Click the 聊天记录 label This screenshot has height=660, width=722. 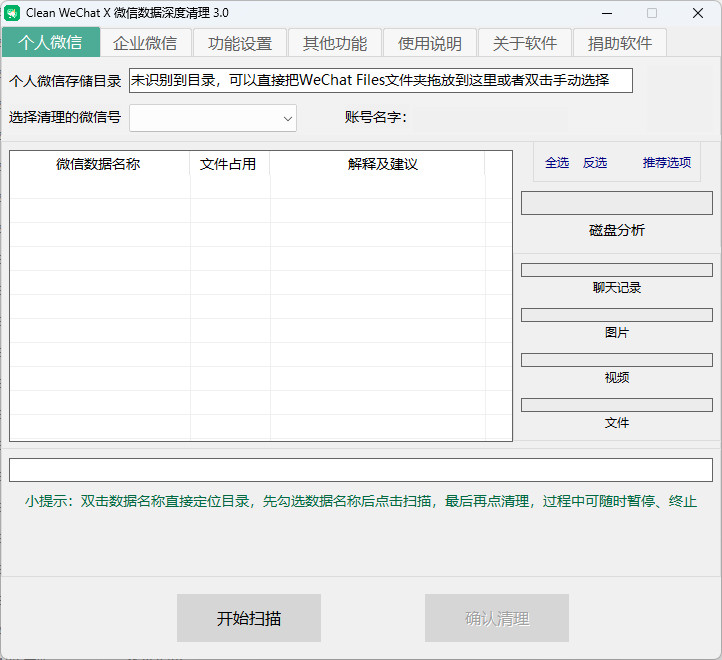617,288
